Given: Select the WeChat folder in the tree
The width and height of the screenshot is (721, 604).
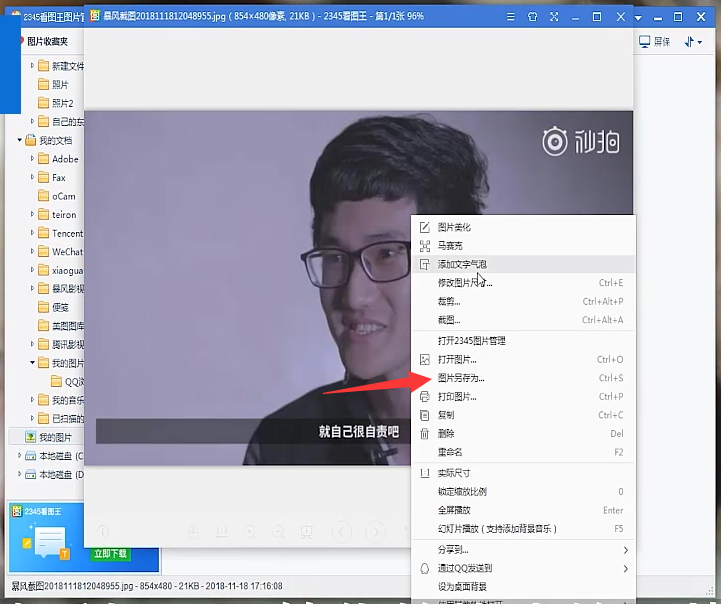Looking at the screenshot, I should click(x=67, y=252).
